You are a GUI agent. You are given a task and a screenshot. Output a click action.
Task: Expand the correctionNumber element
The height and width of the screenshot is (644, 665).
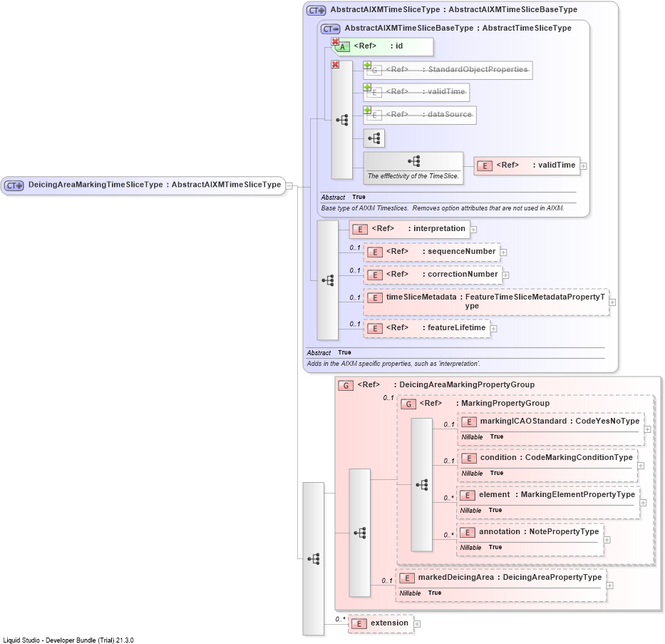click(506, 275)
